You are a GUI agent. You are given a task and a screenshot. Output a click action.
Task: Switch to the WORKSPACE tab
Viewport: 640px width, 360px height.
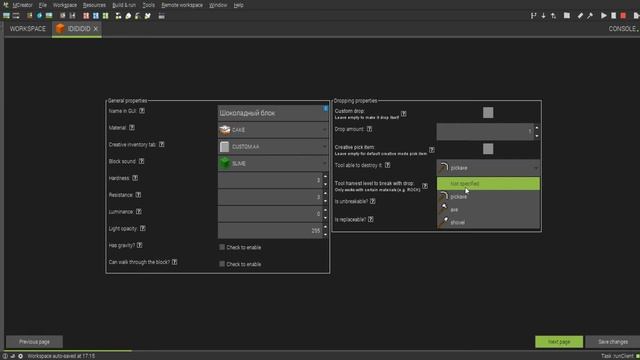click(28, 29)
